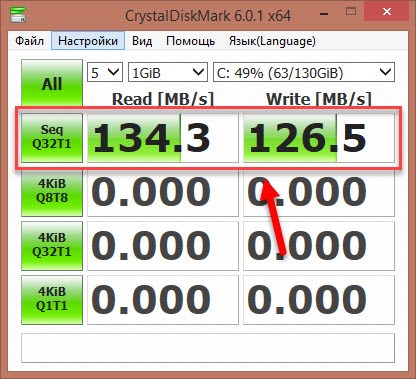The image size is (416, 379).
Task: Click the Seq read result 134.3
Action: click(x=163, y=138)
